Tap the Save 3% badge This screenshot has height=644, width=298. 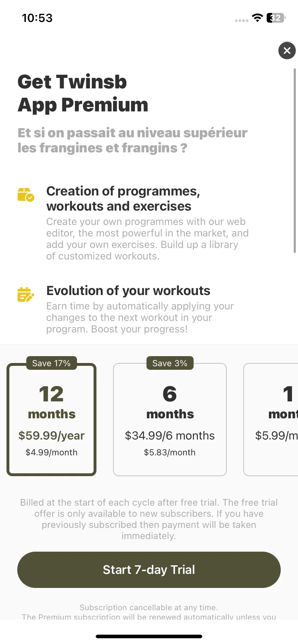170,363
